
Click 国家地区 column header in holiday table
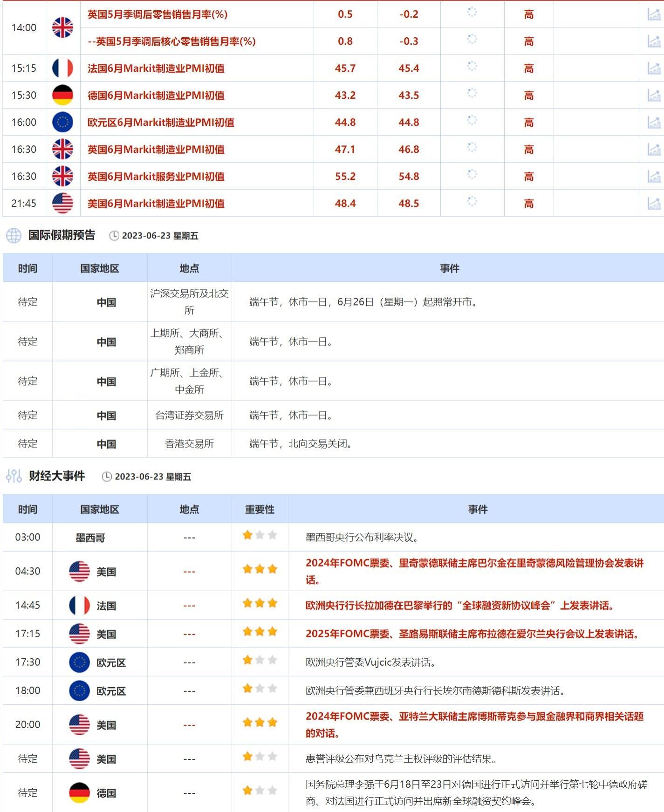coord(100,268)
